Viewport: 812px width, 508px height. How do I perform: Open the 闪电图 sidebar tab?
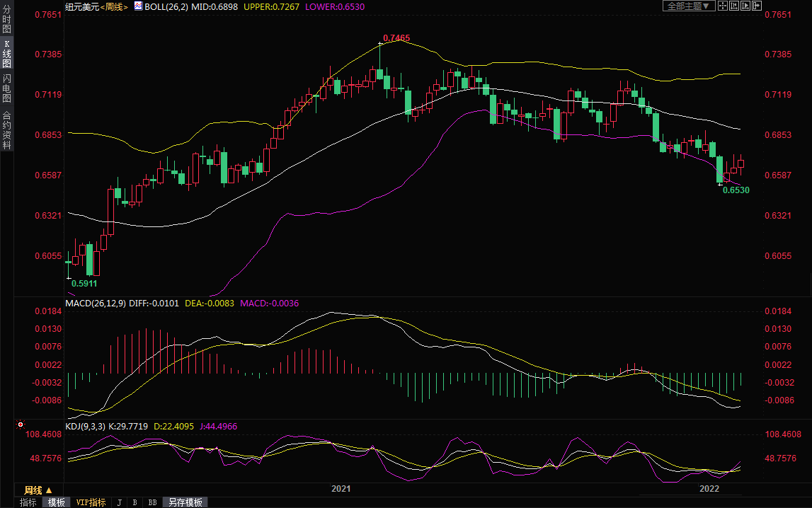tap(6, 88)
